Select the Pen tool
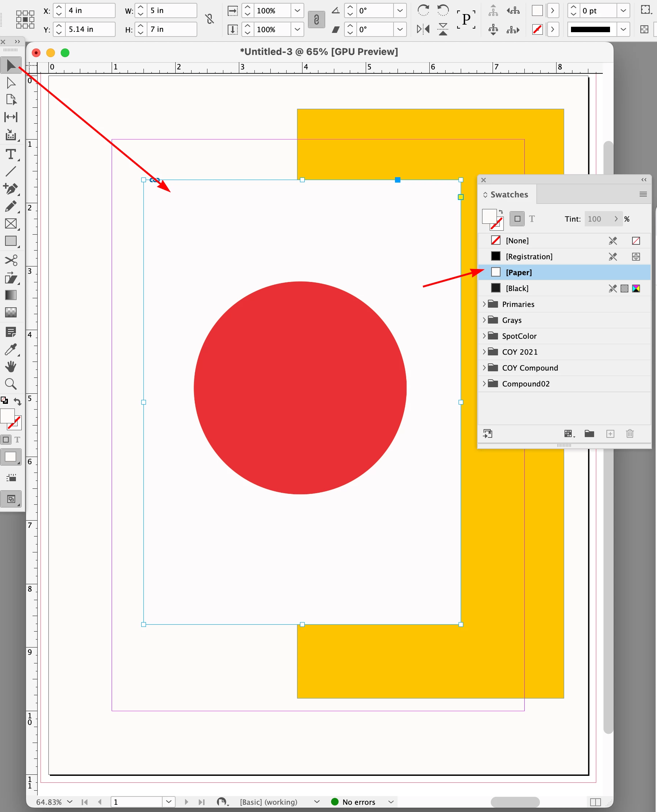Screen dimensions: 657x812 11,188
